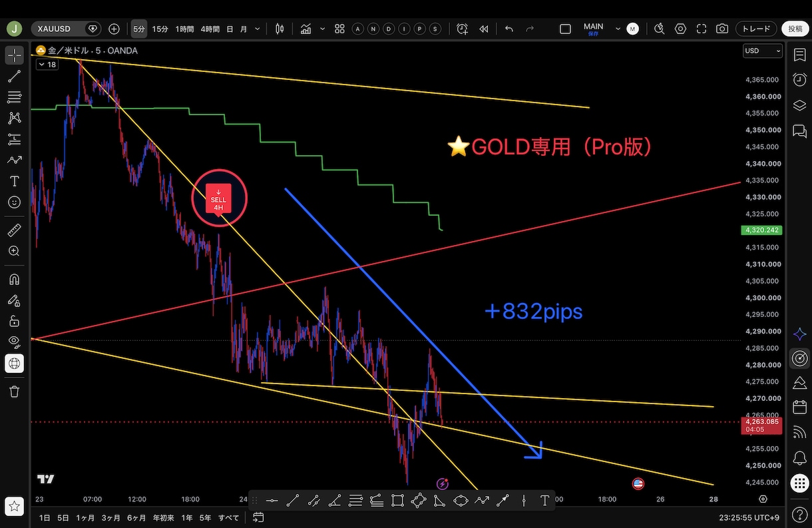
Task: Toggle lock all drawing tools
Action: point(14,321)
